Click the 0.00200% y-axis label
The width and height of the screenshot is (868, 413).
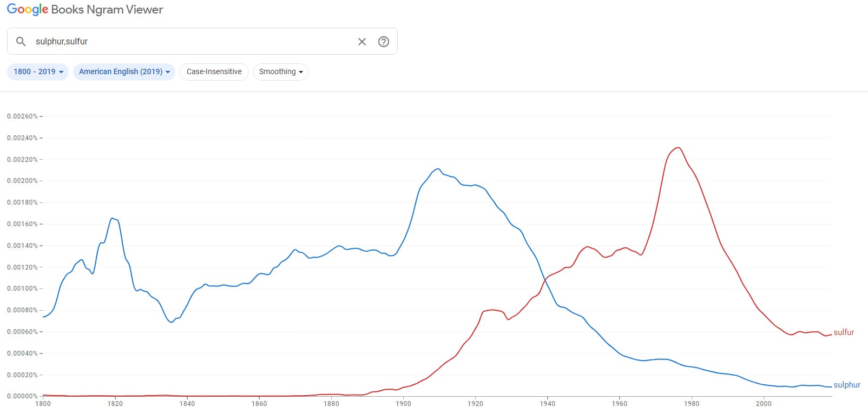(x=22, y=181)
